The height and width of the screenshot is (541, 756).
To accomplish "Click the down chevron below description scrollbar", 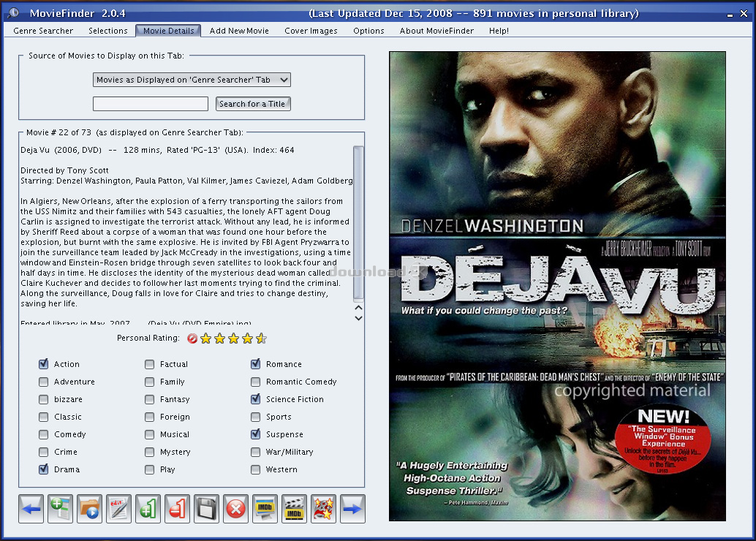I will pos(358,318).
